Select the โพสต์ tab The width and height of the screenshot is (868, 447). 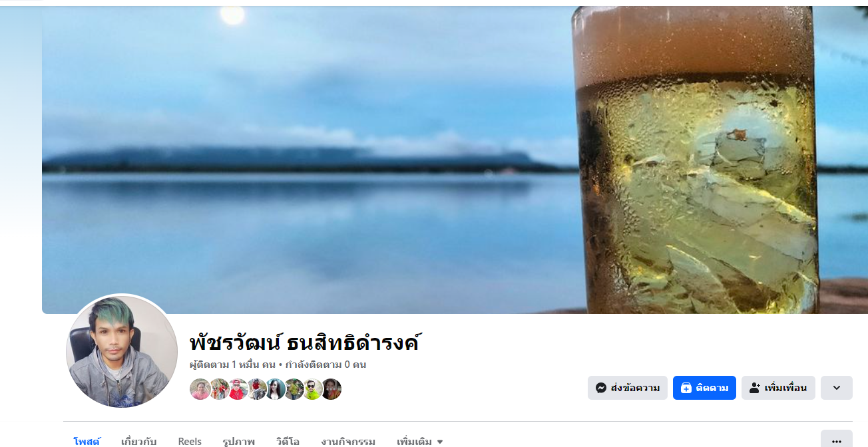87,441
